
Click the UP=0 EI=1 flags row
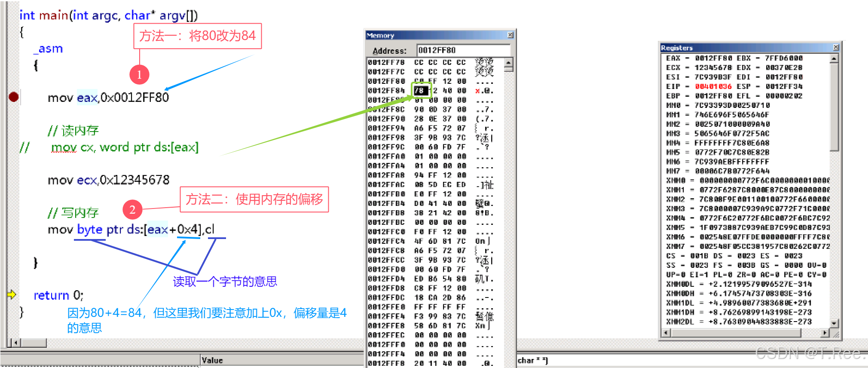[746, 275]
